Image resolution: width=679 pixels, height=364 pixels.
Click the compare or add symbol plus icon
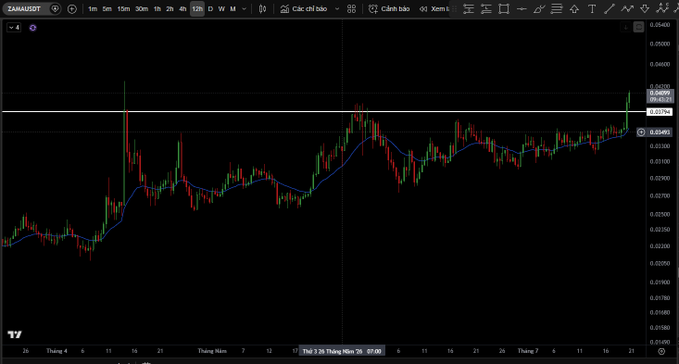click(x=72, y=9)
